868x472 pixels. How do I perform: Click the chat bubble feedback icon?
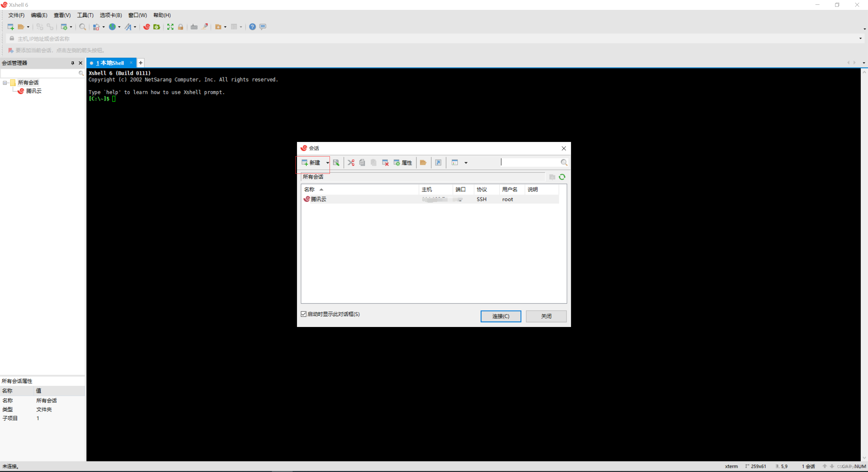(263, 27)
